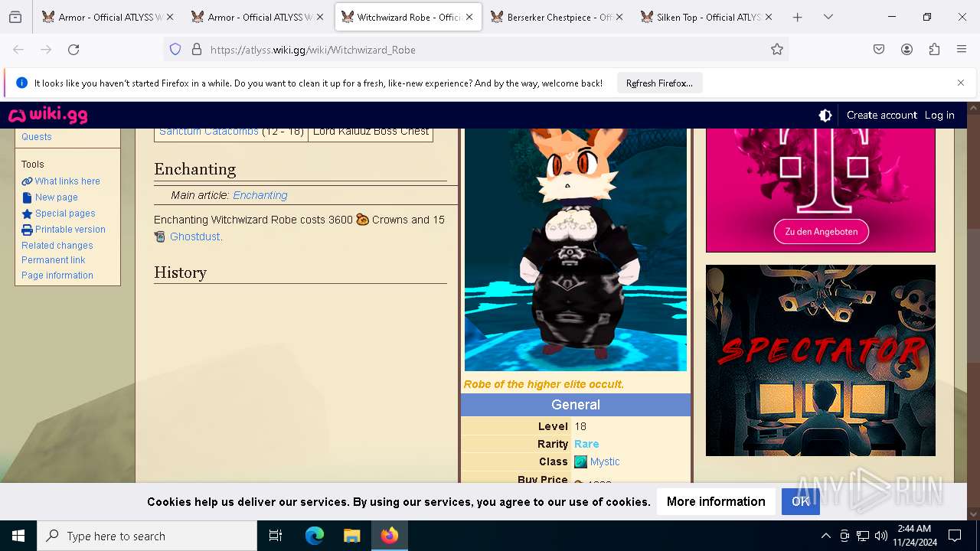Click the Crowns currency icon
Screen dimensions: 980x551
363,220
